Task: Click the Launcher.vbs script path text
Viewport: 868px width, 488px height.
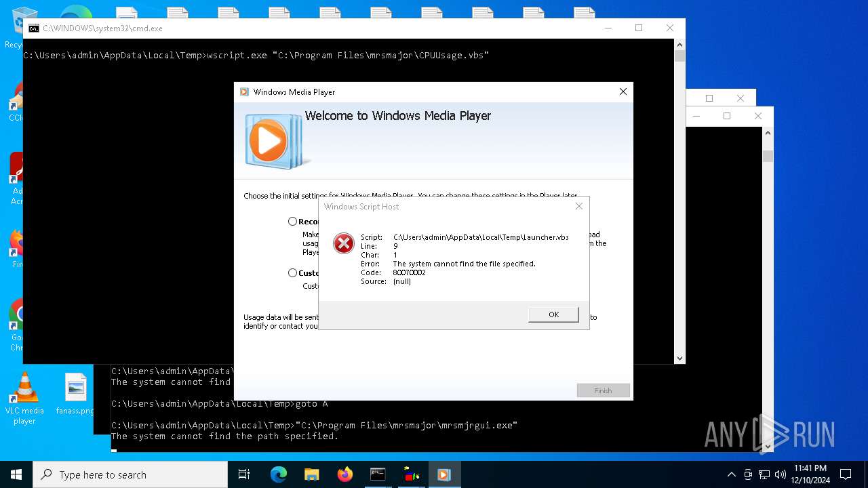Action: [x=481, y=237]
